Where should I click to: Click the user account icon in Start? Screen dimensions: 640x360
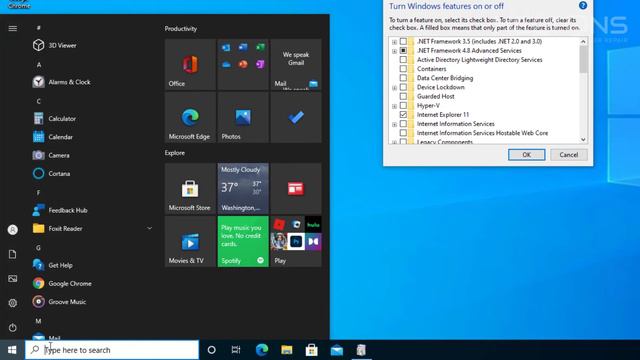pyautogui.click(x=13, y=230)
